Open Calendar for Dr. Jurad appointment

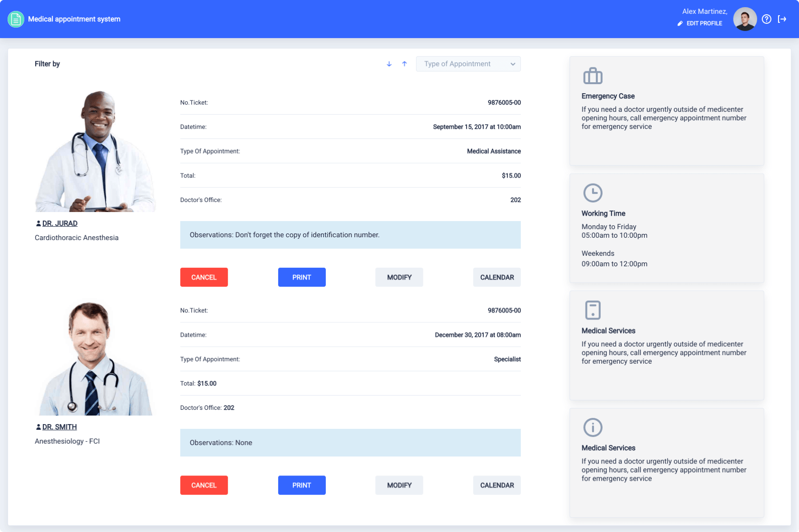pyautogui.click(x=497, y=277)
